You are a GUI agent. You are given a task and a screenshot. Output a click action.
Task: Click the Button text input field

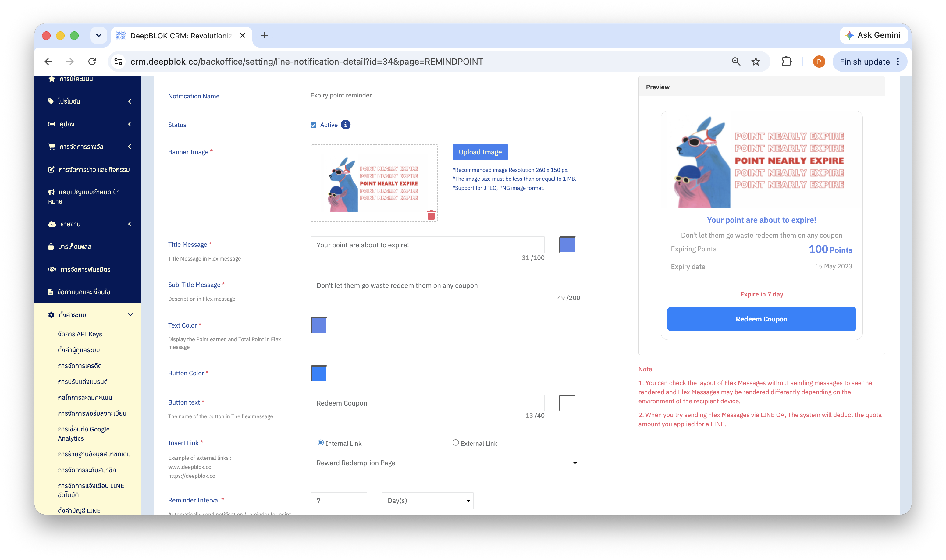tap(427, 403)
